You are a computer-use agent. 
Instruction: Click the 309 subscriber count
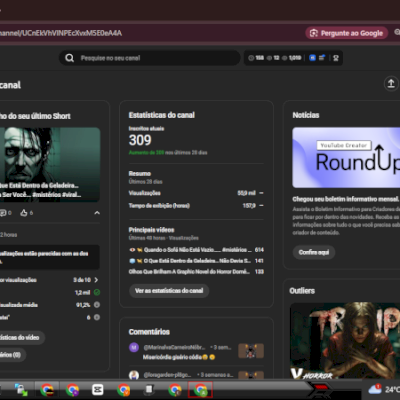140,140
